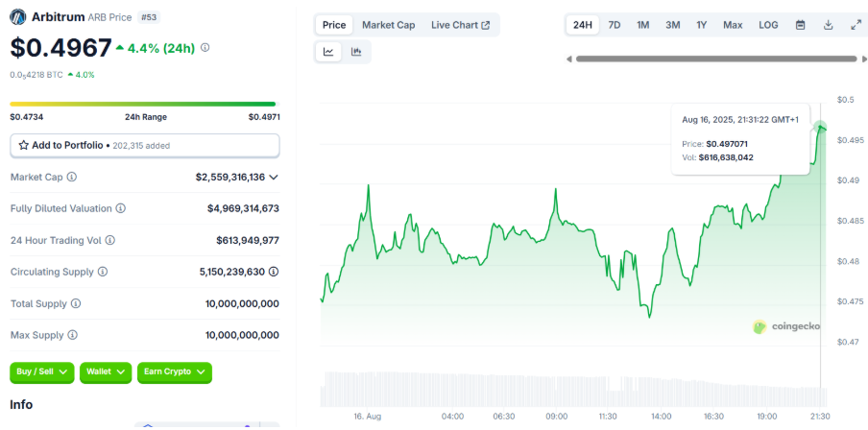The image size is (868, 430).
Task: Click the Add to Portfolio button
Action: click(x=145, y=146)
